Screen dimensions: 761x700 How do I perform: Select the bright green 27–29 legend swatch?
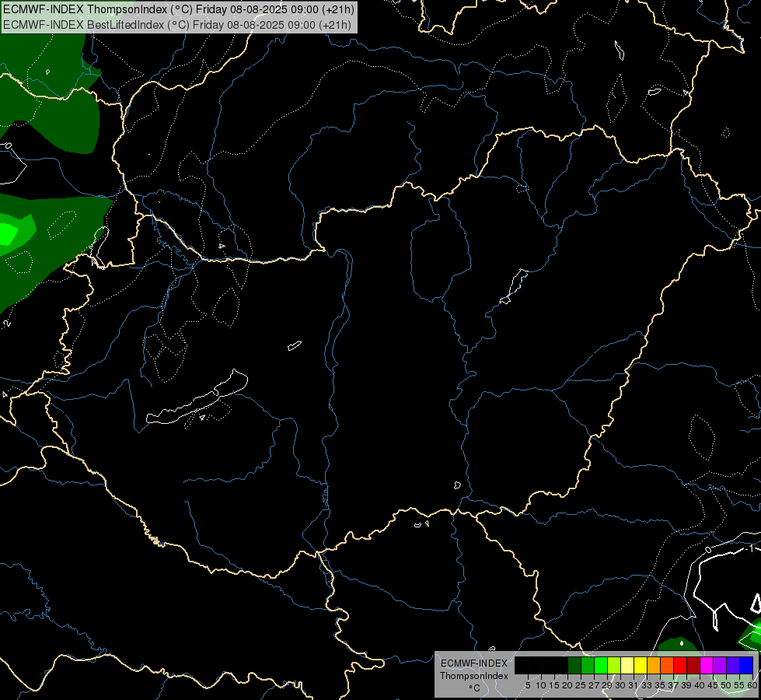tap(601, 665)
